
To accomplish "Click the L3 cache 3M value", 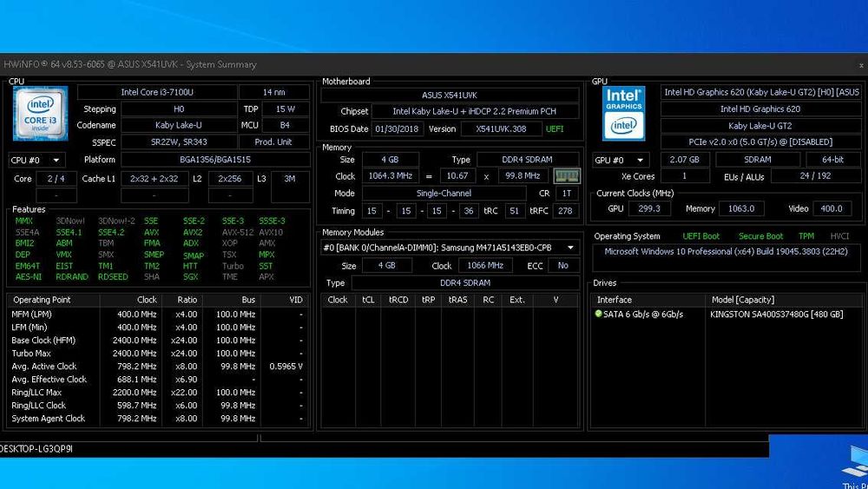I will point(290,179).
